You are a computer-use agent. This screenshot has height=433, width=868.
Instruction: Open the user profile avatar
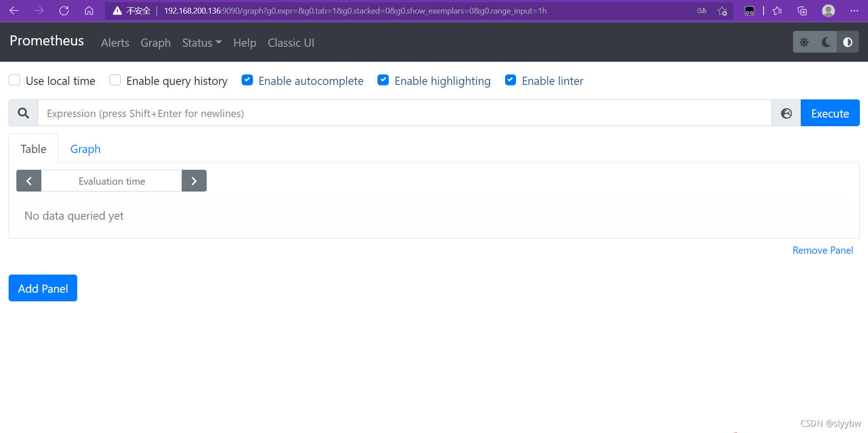[x=828, y=11]
